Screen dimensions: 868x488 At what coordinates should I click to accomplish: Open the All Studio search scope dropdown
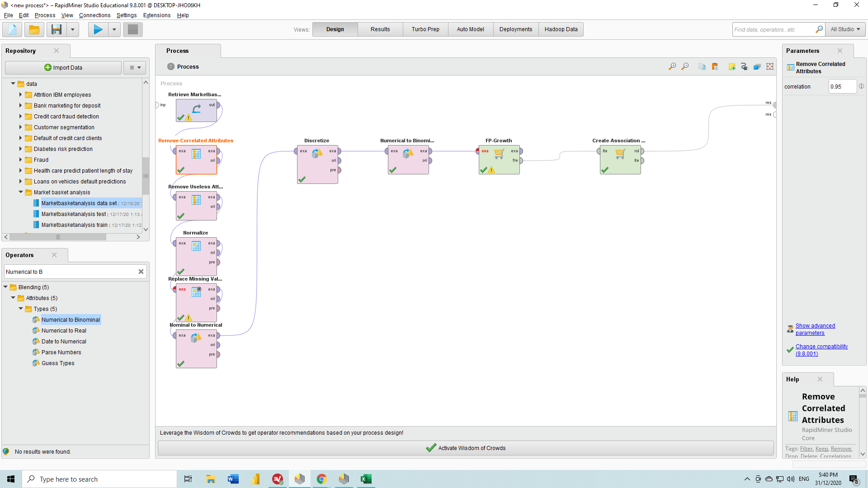pyautogui.click(x=845, y=29)
